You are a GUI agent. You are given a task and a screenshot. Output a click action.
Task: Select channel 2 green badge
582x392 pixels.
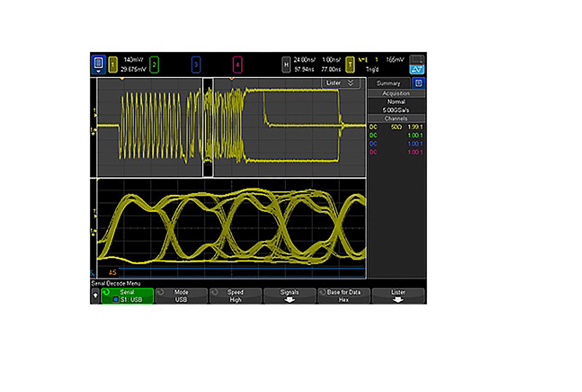(154, 65)
